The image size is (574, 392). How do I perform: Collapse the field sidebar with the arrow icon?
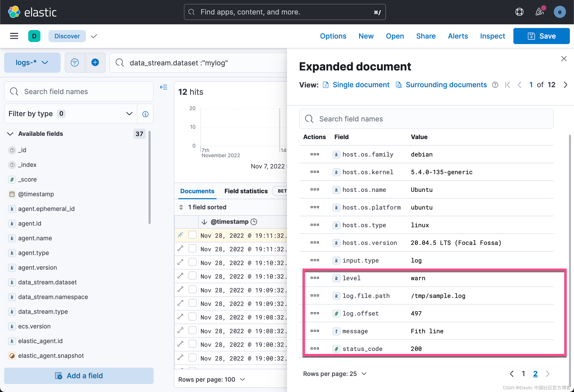(163, 87)
